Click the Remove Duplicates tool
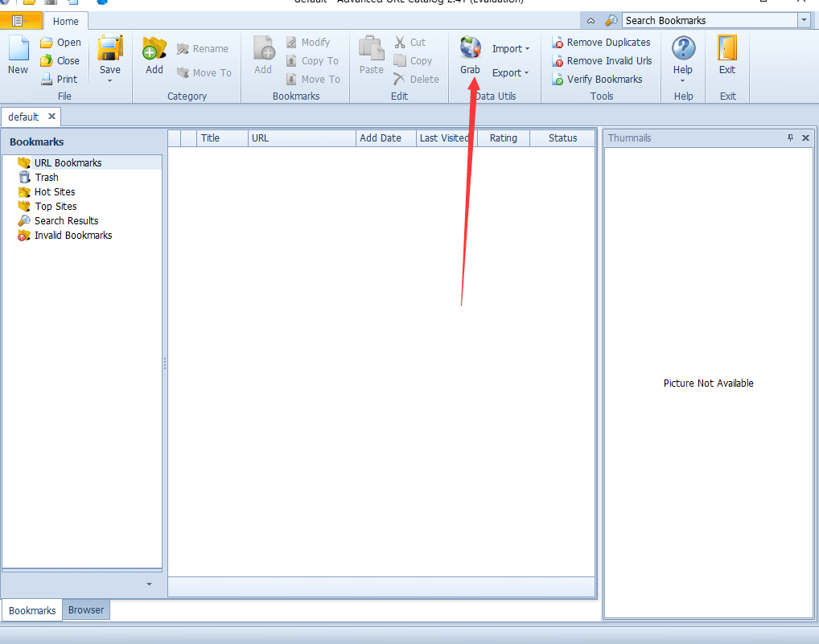 tap(601, 43)
